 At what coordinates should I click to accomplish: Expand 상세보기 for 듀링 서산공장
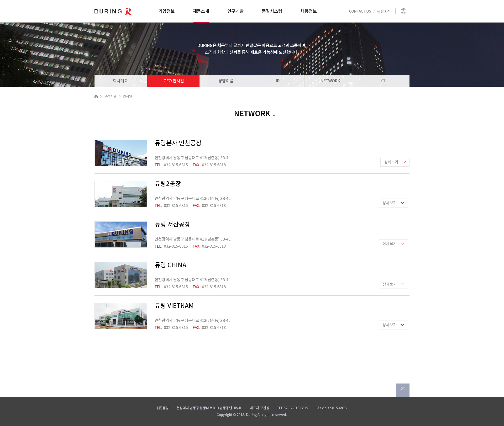point(393,244)
